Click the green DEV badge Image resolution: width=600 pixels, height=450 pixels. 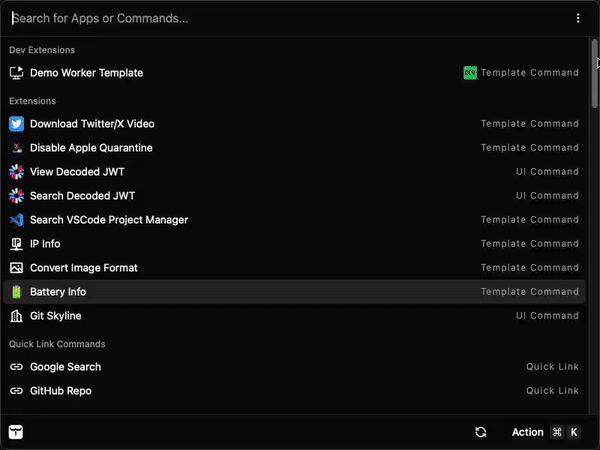[x=470, y=73]
